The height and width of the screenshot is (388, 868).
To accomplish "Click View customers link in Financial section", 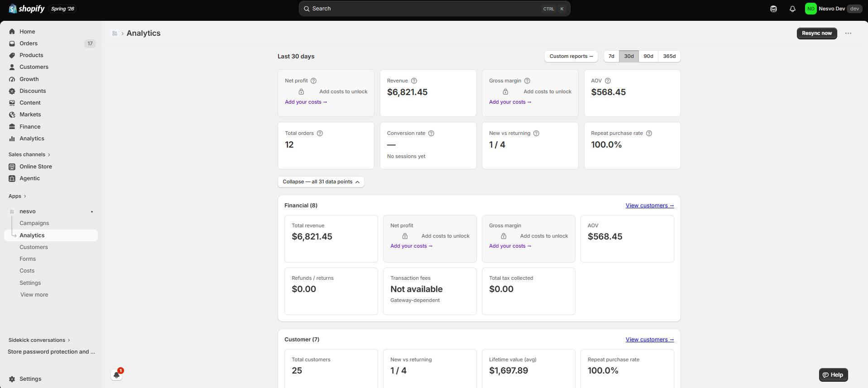I will (650, 206).
